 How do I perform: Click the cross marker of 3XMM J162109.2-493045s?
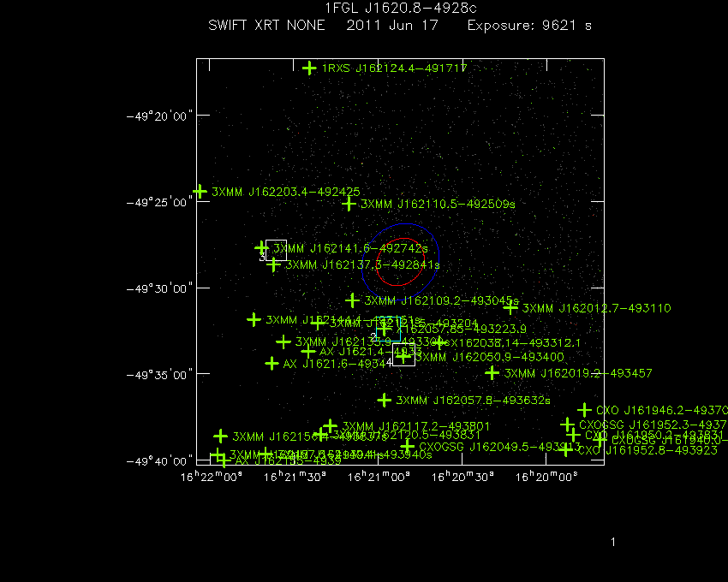pos(352,300)
